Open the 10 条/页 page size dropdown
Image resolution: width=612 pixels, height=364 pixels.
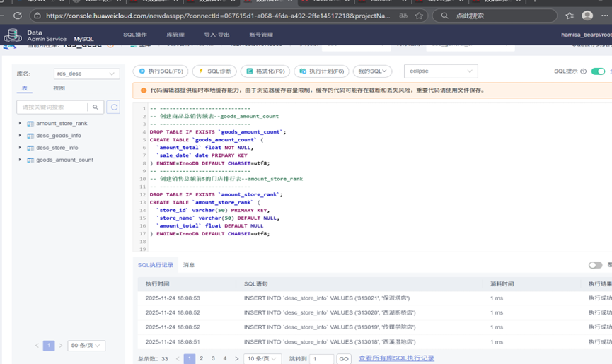(262, 358)
